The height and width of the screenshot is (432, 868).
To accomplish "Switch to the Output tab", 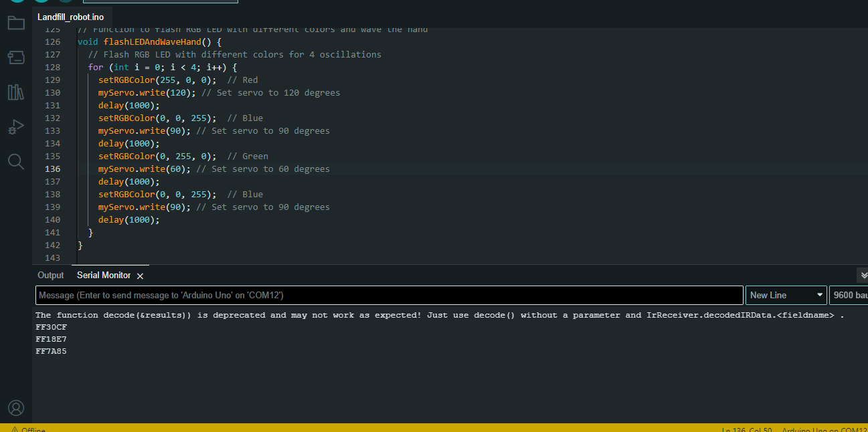I will pyautogui.click(x=50, y=275).
